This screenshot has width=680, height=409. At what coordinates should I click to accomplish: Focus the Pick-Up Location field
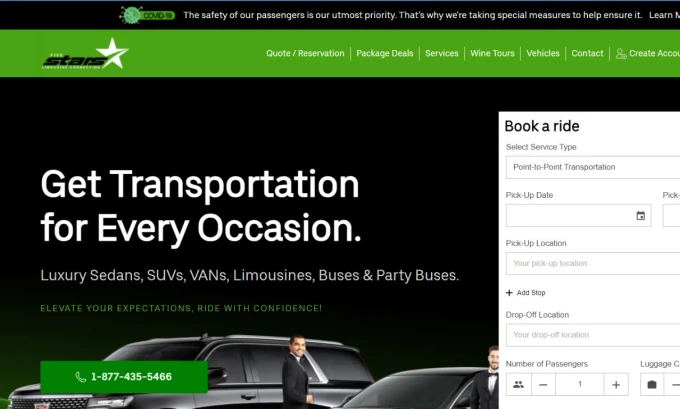(x=593, y=263)
